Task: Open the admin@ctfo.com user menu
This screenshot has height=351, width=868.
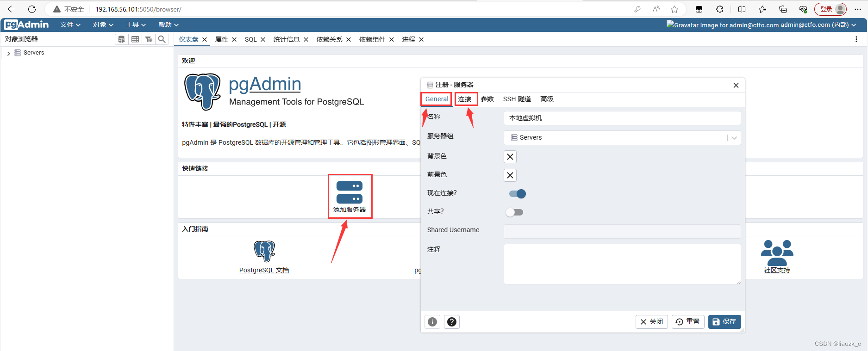Action: (761, 25)
